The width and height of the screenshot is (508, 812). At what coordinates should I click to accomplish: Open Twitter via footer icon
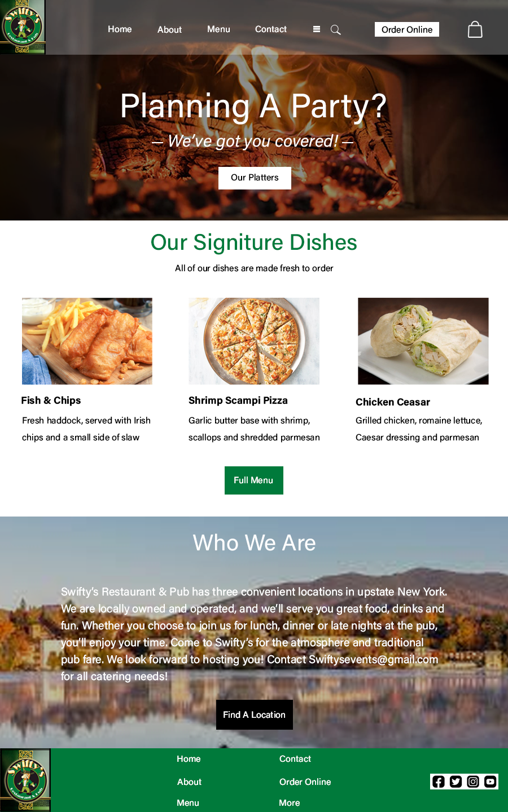(456, 782)
